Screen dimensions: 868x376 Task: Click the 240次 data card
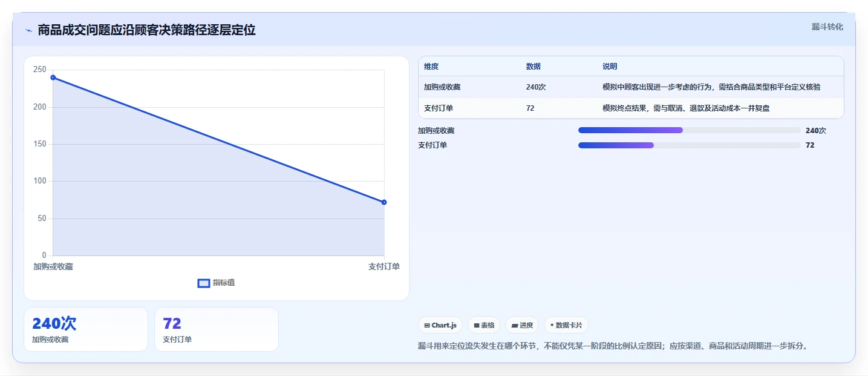[86, 329]
